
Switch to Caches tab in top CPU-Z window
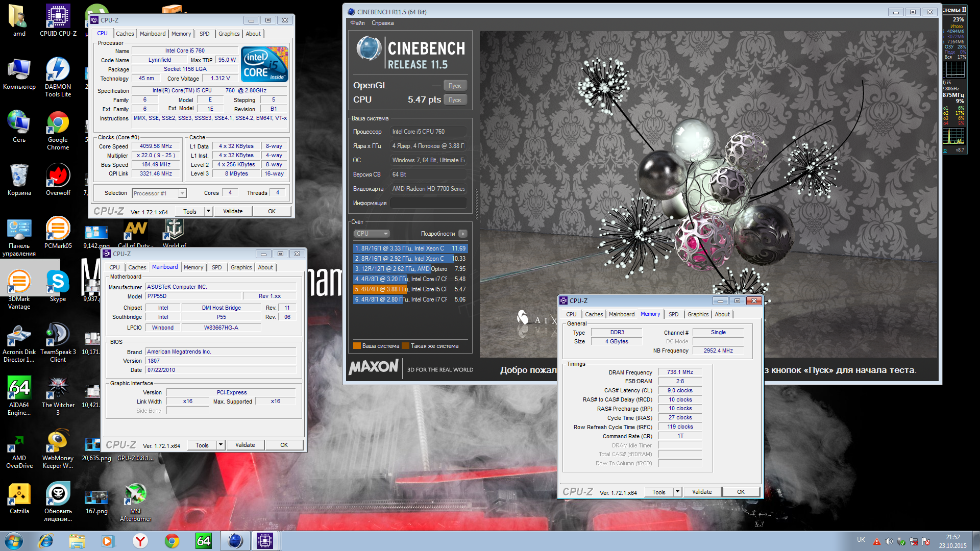(125, 34)
